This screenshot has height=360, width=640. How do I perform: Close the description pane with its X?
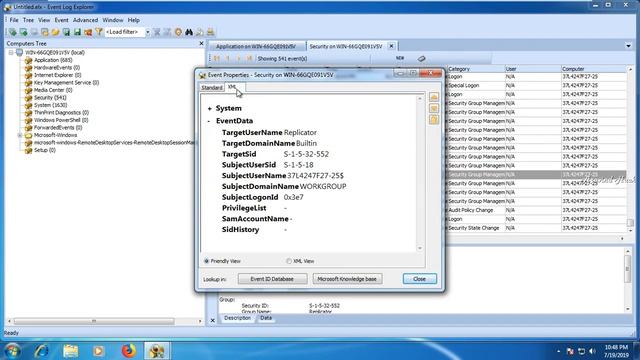[213, 320]
